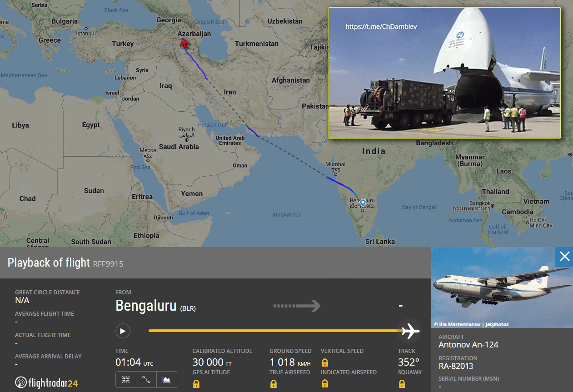The image size is (573, 392).
Task: Open the Flightradar24 logo link
Action: [x=46, y=383]
